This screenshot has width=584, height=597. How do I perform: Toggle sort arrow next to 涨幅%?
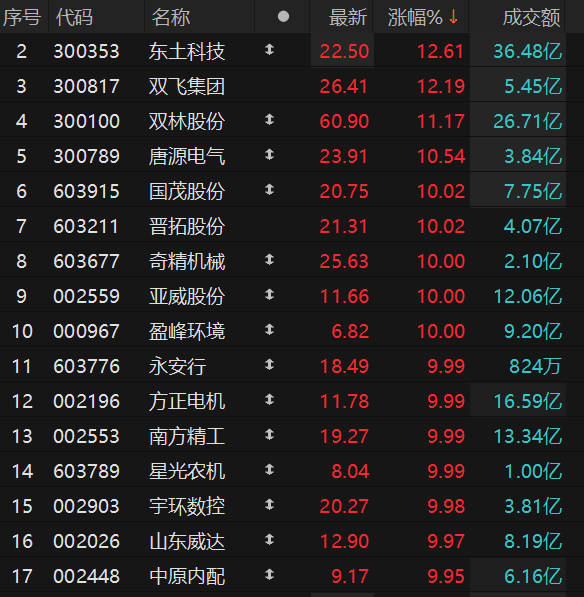453,17
